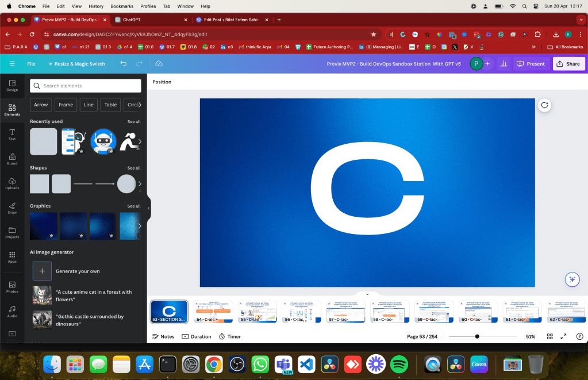Show more Recently used items arrow
The width and height of the screenshot is (588, 380).
(x=140, y=141)
